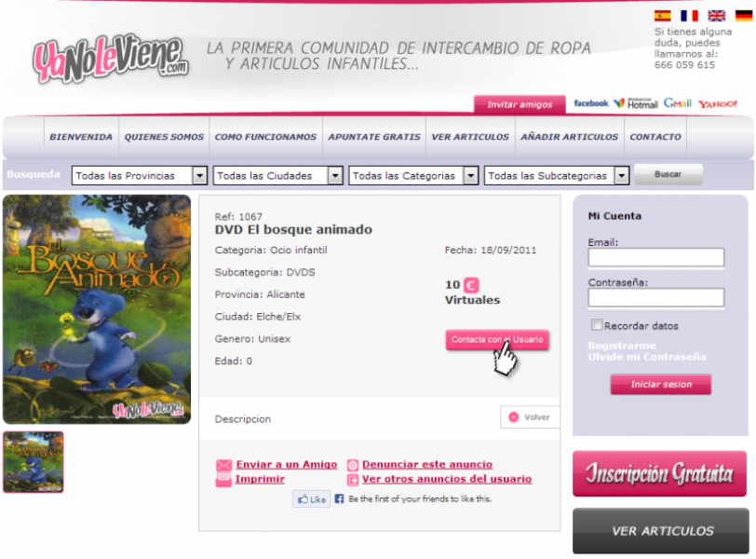Click the Facebook Like thumbs-up button

pyautogui.click(x=312, y=499)
